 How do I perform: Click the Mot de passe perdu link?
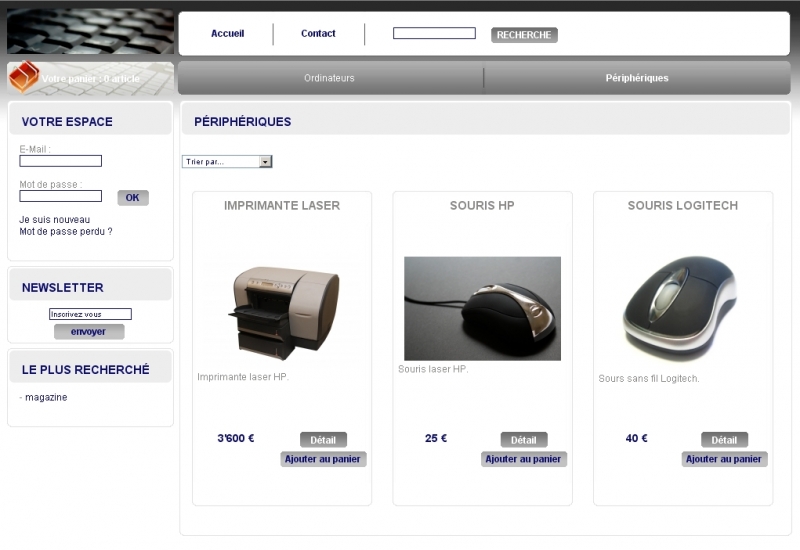[66, 232]
